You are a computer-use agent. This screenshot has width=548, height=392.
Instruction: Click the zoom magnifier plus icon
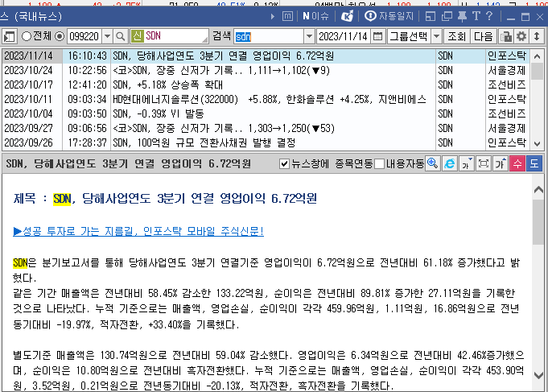(433, 163)
